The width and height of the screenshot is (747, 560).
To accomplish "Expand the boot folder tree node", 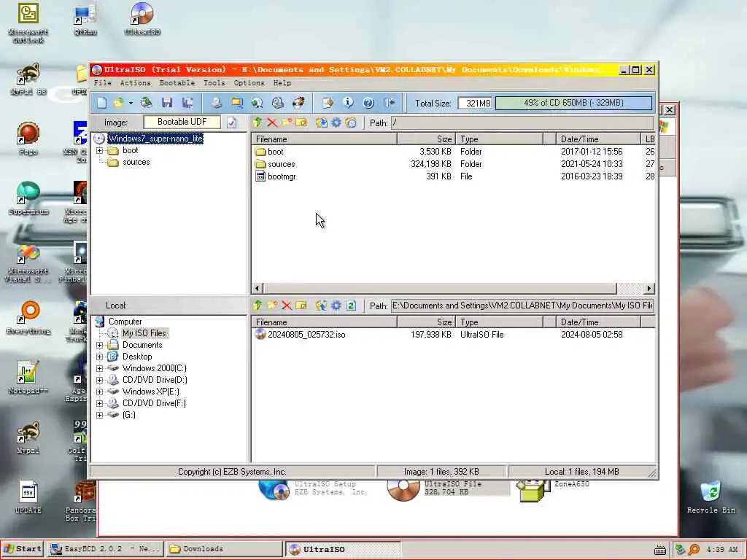I will pos(99,150).
